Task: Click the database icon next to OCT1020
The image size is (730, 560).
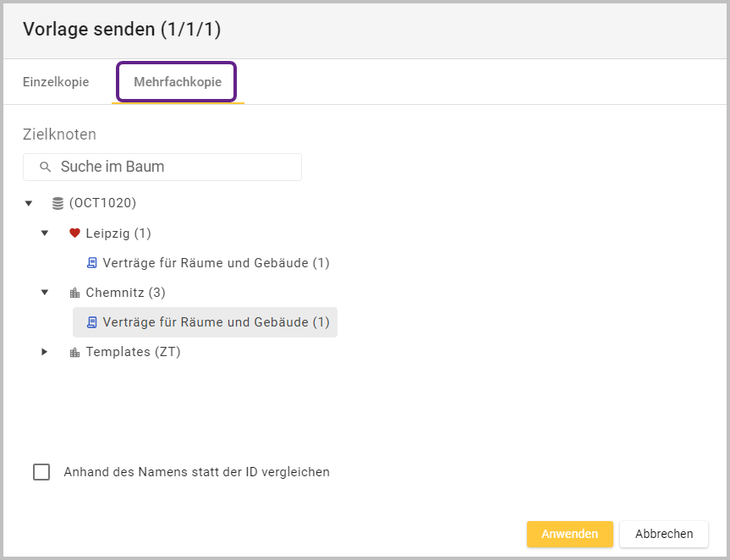Action: pyautogui.click(x=58, y=203)
